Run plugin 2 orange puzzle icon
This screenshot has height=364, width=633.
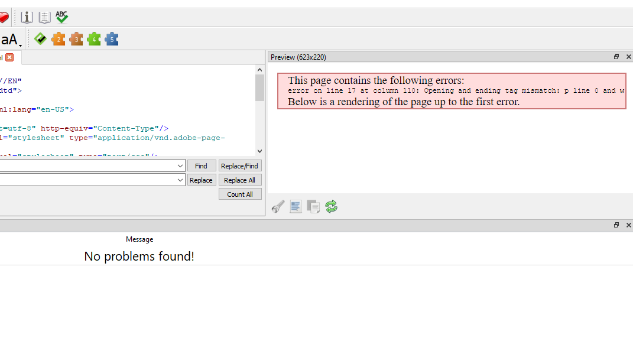59,39
